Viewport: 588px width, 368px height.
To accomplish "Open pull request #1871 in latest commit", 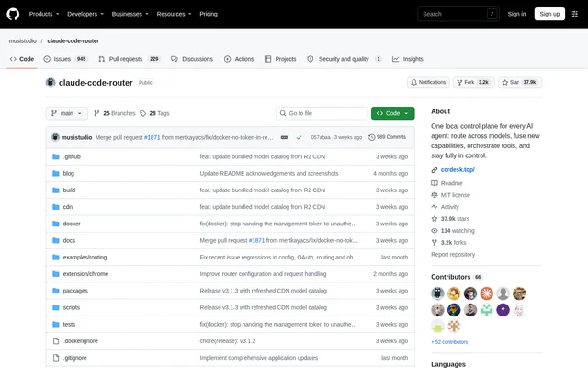I will (152, 137).
